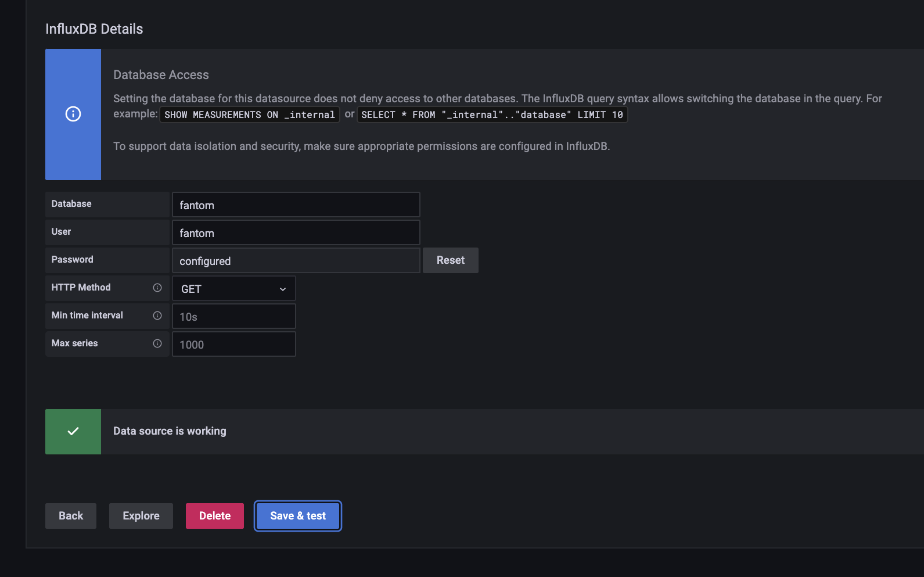Click the Database Access info circle icon

click(x=73, y=114)
